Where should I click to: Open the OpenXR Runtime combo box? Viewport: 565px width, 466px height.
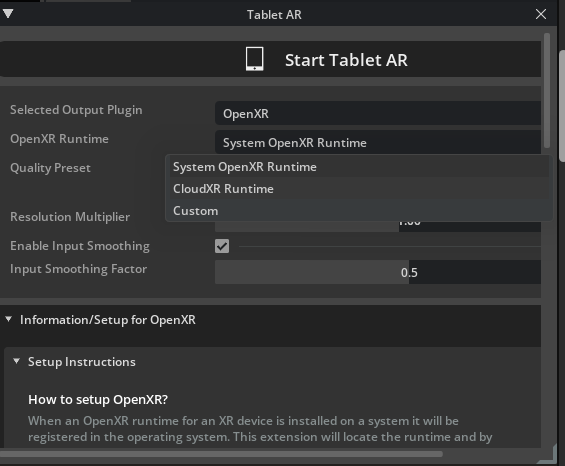(378, 142)
